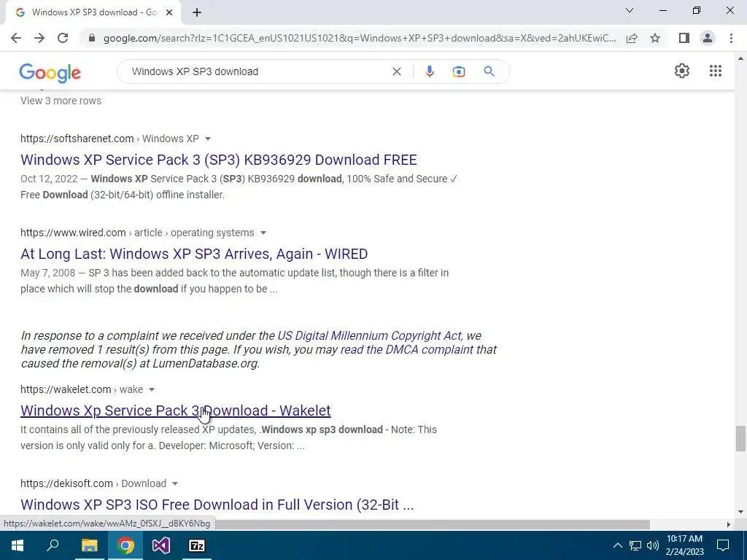Click the horizontal scroll right arrow
The image size is (747, 560).
[x=728, y=524]
